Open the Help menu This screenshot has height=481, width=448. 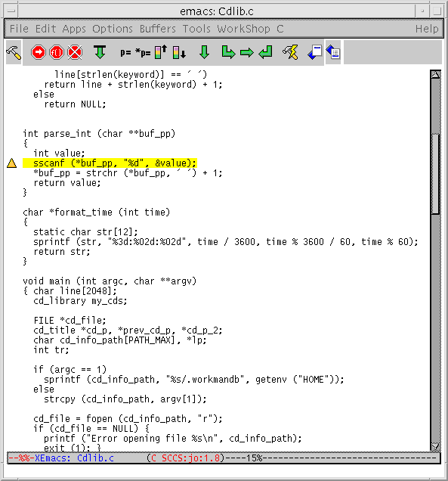(x=427, y=29)
